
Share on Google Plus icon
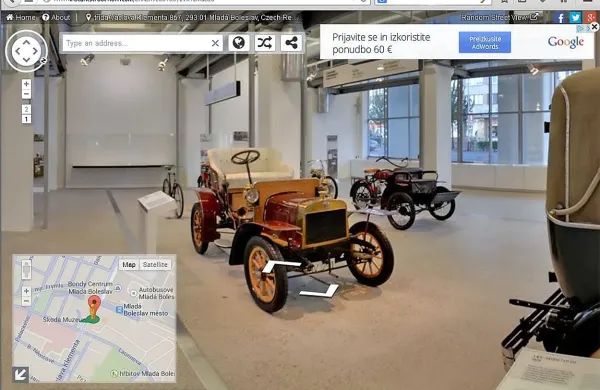click(x=590, y=18)
